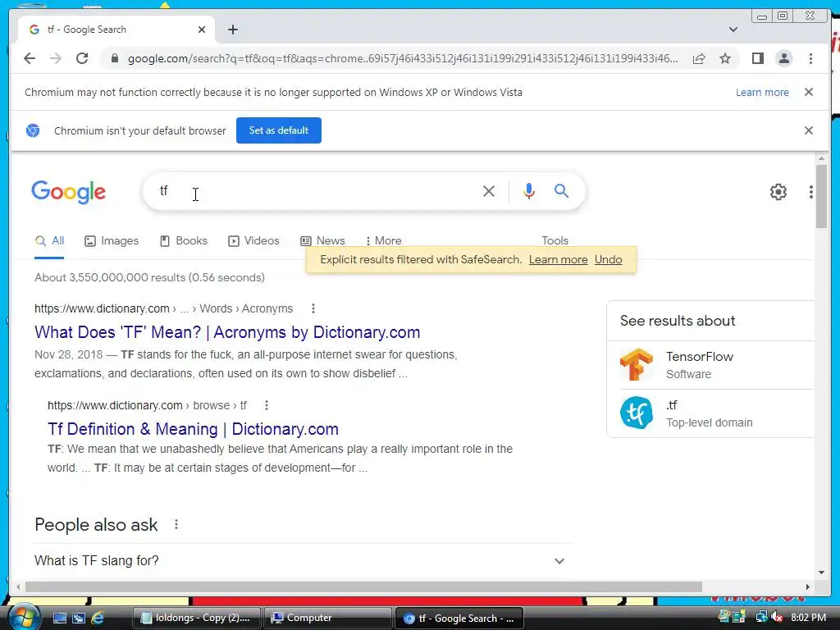Open the search Tools option
Image resolution: width=840 pixels, height=630 pixels.
555,240
